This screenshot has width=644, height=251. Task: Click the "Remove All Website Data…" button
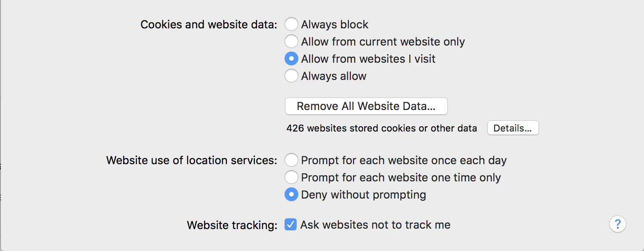click(366, 106)
